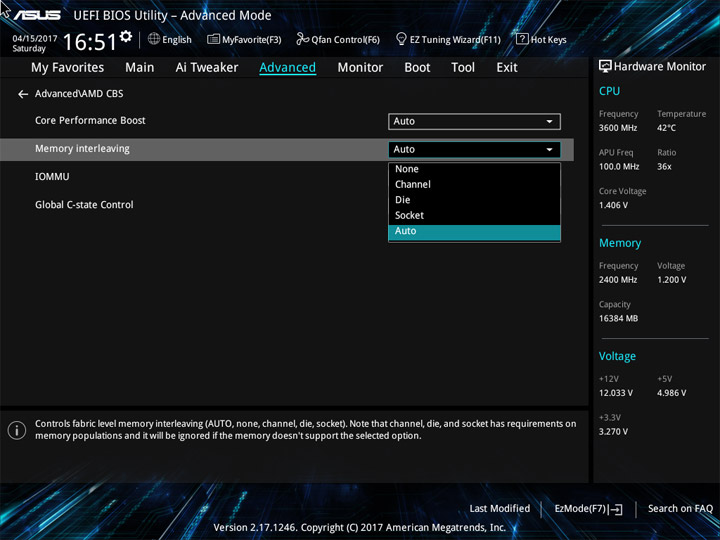Viewport: 720px width, 540px height.
Task: Switch to Ai Tweaker tab
Action: (207, 68)
